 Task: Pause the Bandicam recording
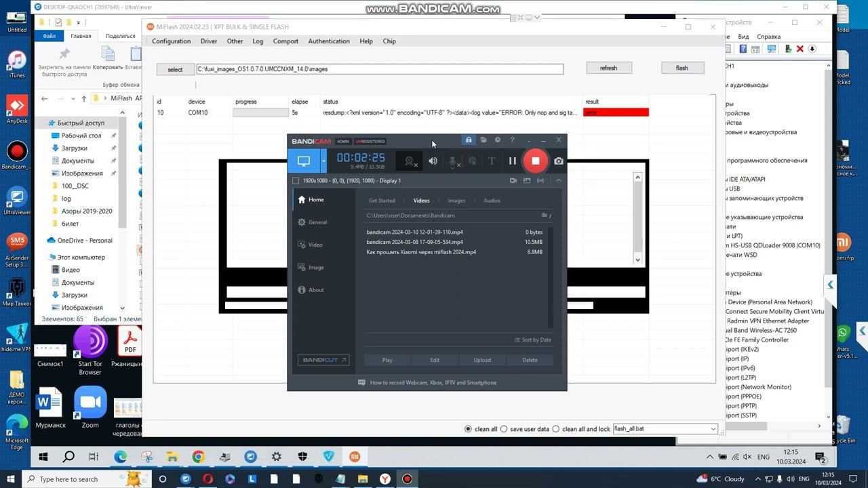(513, 161)
